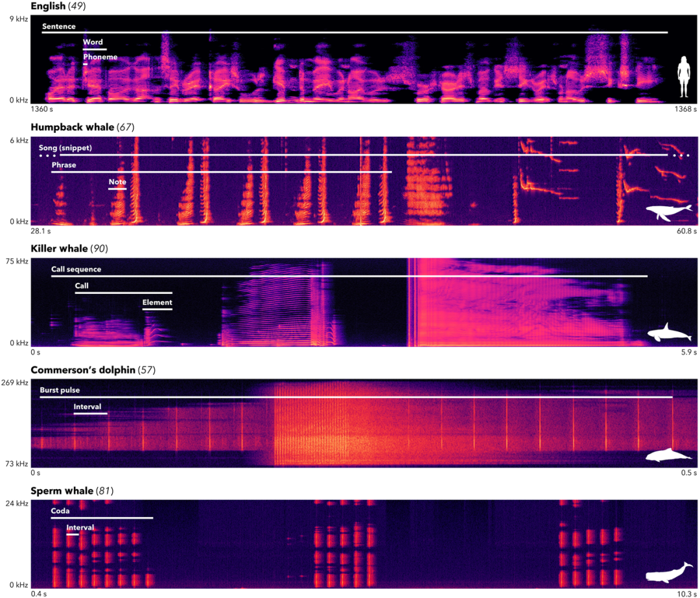
Task: Select the Call sequence annotation label
Action: pyautogui.click(x=76, y=269)
